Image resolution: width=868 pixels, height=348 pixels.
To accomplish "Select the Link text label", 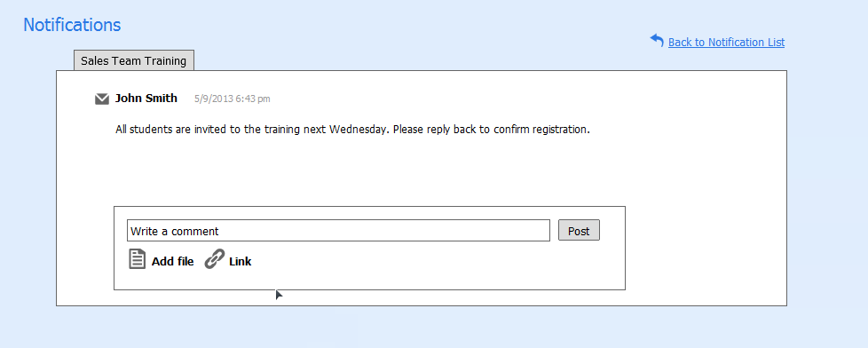I will point(241,262).
